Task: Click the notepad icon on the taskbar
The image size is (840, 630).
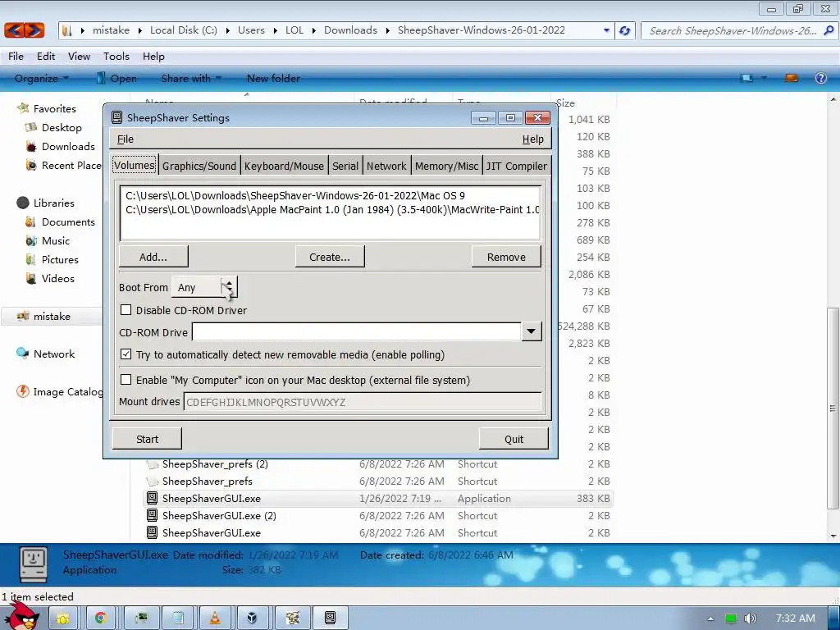Action: click(x=178, y=618)
